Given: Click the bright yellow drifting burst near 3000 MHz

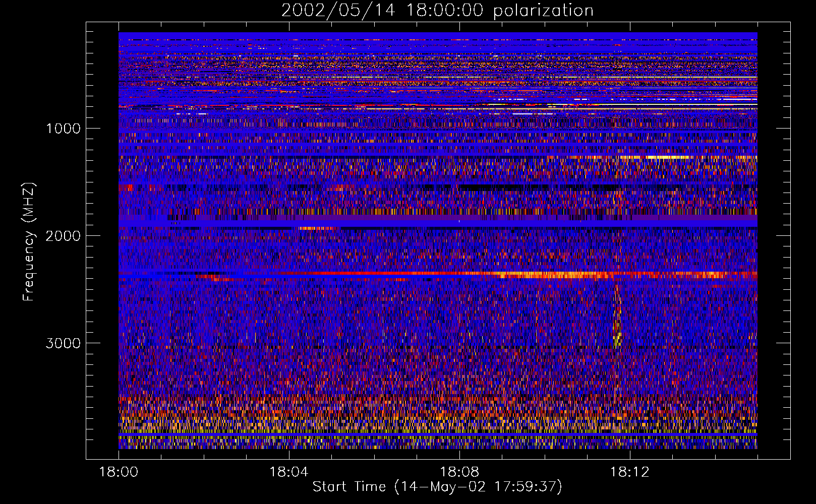Looking at the screenshot, I should (x=617, y=318).
